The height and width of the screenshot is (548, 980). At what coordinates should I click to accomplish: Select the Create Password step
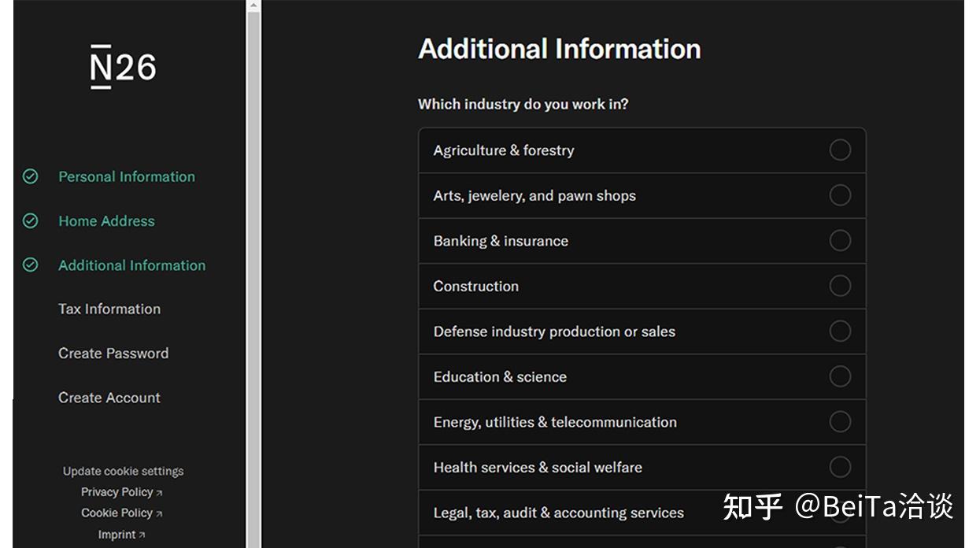click(x=113, y=354)
